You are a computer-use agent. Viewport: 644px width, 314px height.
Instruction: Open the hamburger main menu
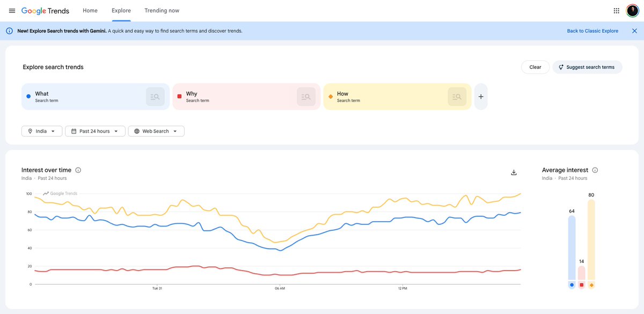pos(12,11)
